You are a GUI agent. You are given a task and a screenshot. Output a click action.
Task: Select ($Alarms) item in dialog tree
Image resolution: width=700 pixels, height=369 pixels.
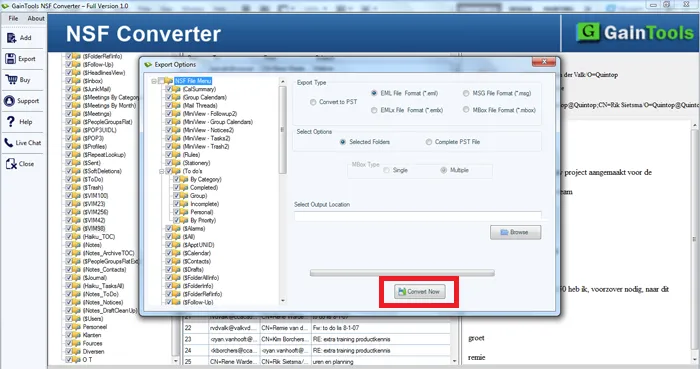click(x=194, y=228)
